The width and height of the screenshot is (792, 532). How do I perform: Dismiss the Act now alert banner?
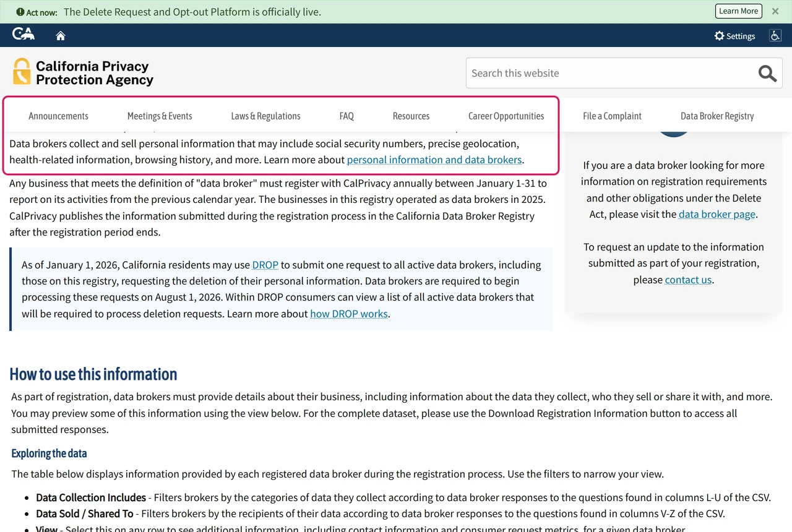pos(775,11)
